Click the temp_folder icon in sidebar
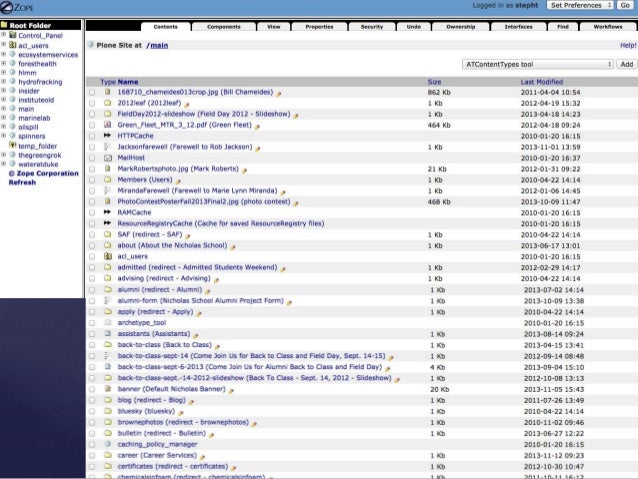 tap(13, 145)
